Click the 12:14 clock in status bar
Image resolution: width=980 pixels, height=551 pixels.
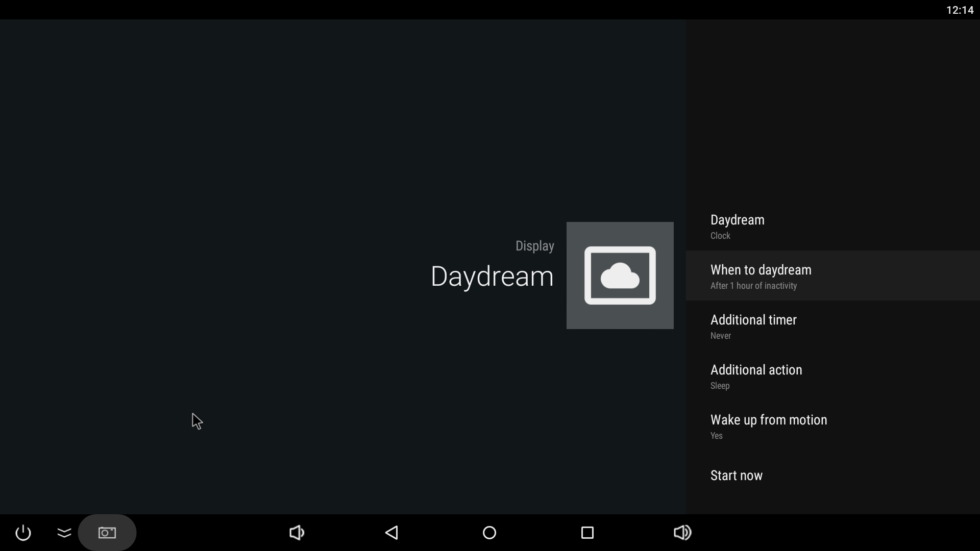pos(960,10)
